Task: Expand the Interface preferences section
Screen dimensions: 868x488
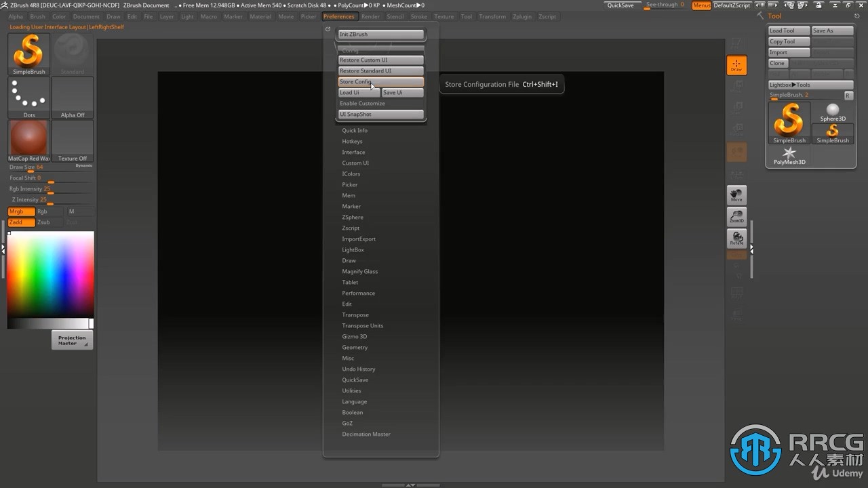Action: pos(353,152)
